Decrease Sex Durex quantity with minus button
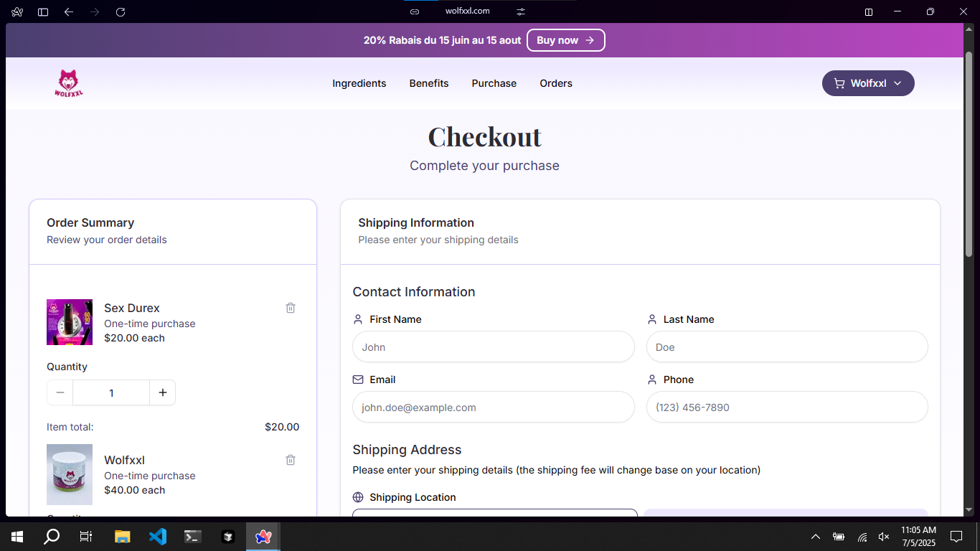This screenshot has height=551, width=980. 60,392
